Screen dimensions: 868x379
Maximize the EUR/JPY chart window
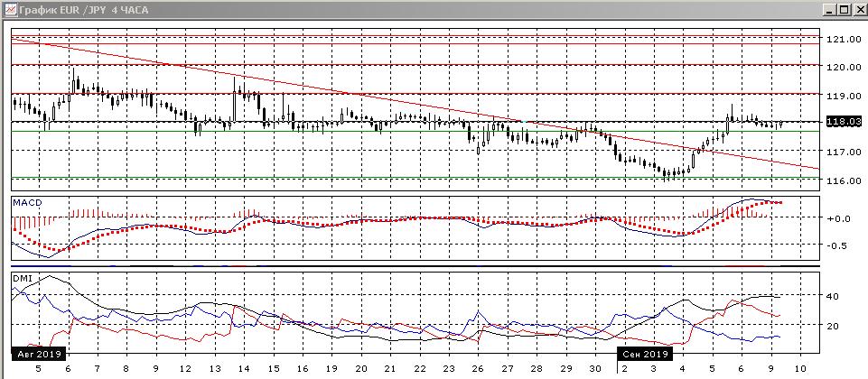(x=843, y=9)
